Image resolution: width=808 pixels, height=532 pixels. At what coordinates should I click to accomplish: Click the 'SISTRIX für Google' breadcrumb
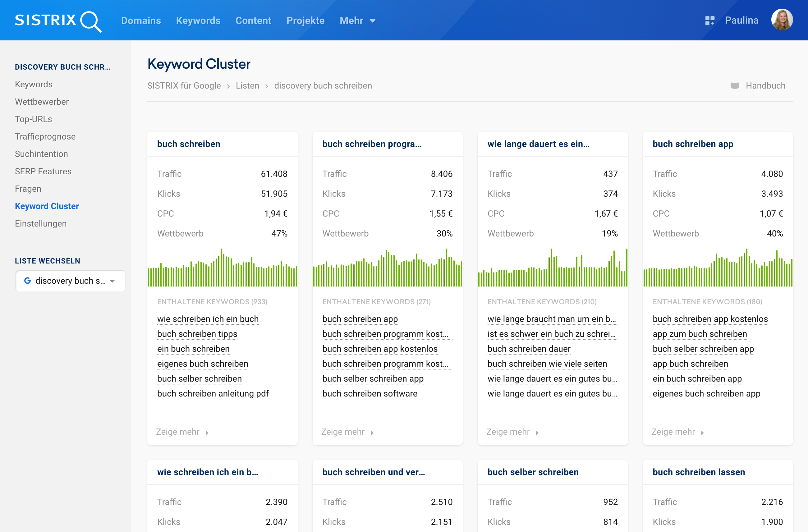(x=184, y=85)
